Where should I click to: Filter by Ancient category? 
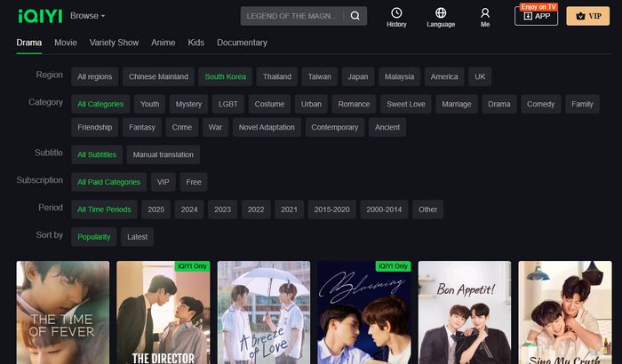[x=387, y=127]
